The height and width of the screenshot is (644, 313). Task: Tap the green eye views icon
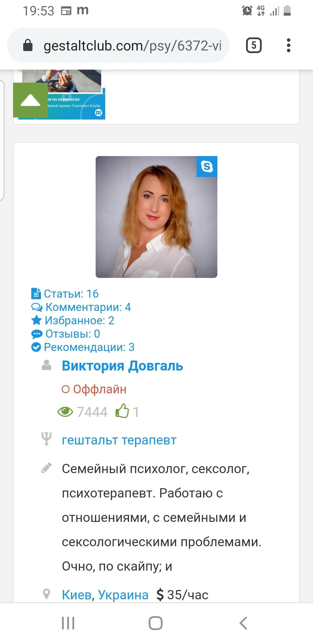tap(65, 412)
